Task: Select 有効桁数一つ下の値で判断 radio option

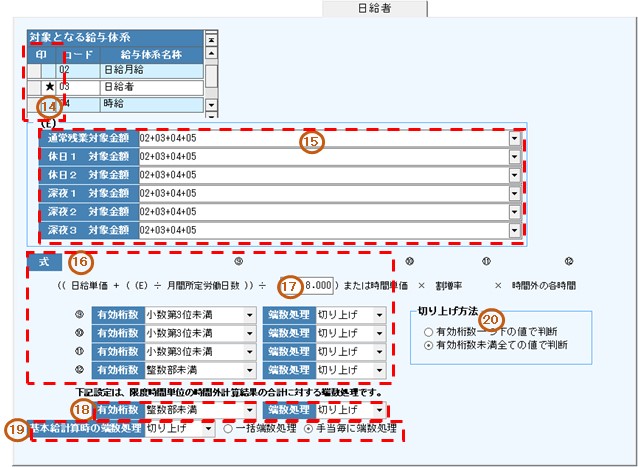Action: coord(430,330)
